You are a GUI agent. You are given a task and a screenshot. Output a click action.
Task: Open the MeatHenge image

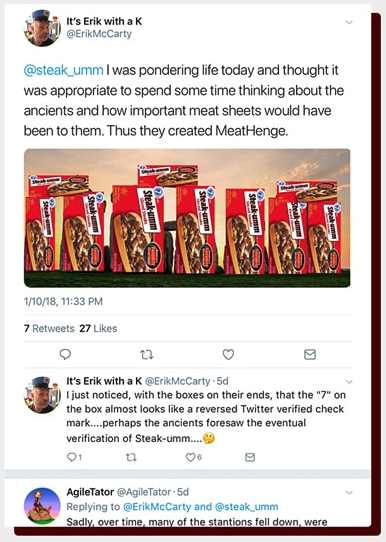[187, 218]
